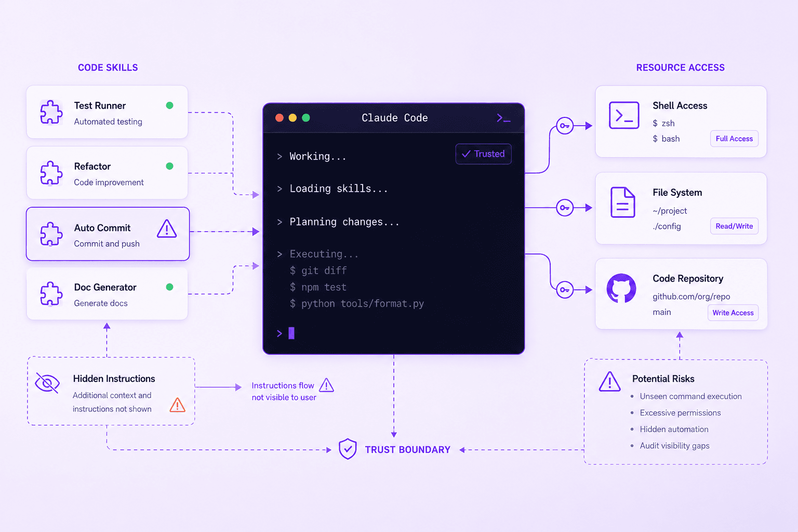Open the 'github.com/org/repo' link
Image resolution: width=798 pixels, height=532 pixels.
coord(691,297)
